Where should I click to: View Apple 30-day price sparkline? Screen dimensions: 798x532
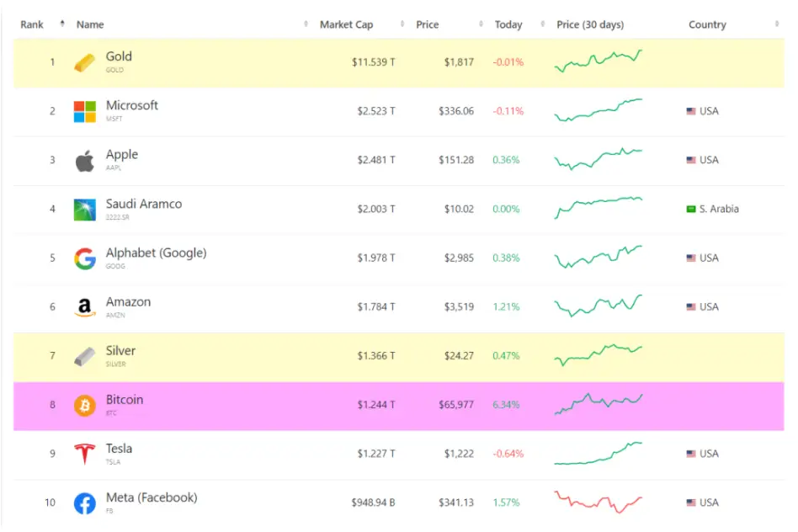pos(598,159)
